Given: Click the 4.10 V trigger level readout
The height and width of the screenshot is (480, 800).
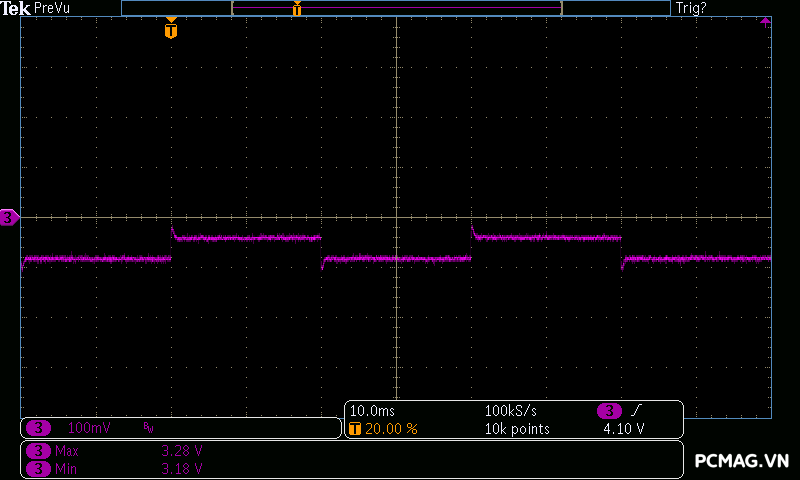Looking at the screenshot, I should tap(623, 428).
